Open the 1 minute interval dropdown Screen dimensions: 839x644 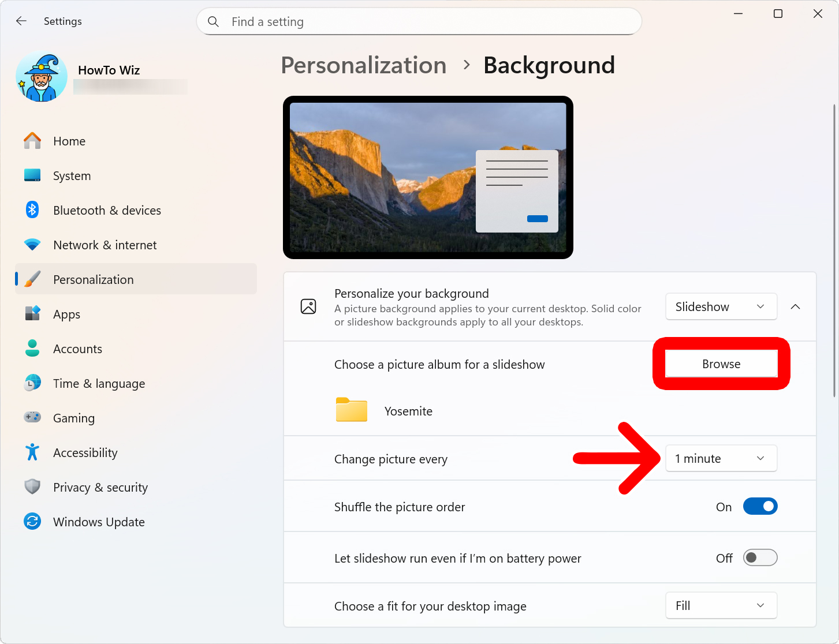tap(721, 459)
